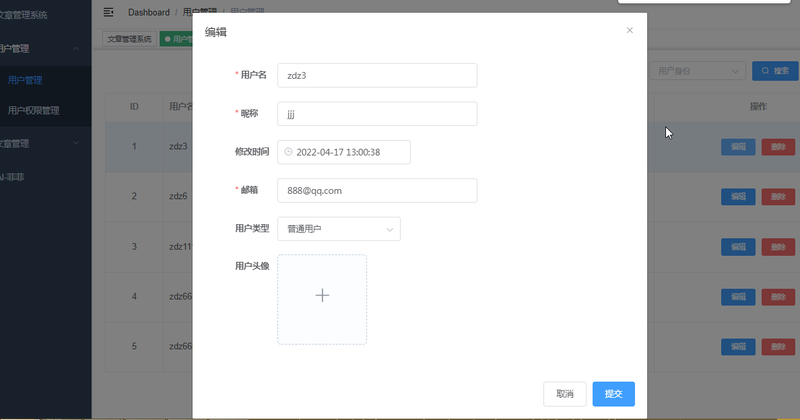The image size is (800, 420).
Task: Click 编辑 button in row 5
Action: tap(738, 347)
